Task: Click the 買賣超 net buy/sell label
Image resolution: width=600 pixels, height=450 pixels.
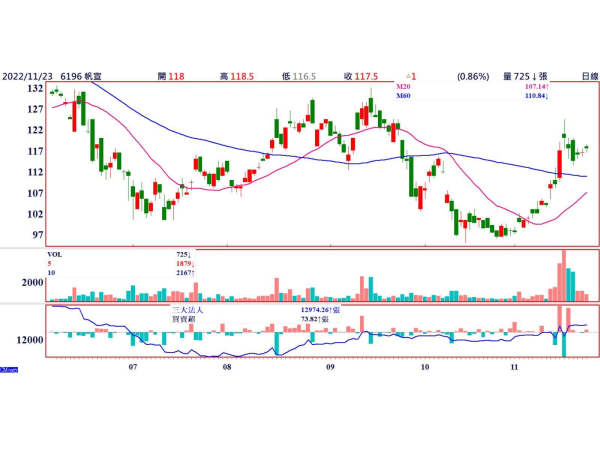Action: (184, 319)
